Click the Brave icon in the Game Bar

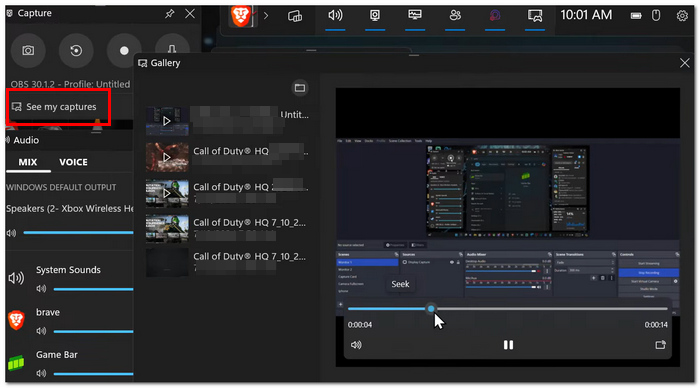pyautogui.click(x=241, y=16)
